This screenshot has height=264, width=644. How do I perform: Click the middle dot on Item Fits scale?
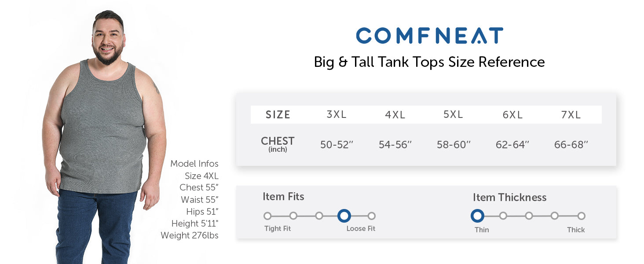pyautogui.click(x=319, y=216)
